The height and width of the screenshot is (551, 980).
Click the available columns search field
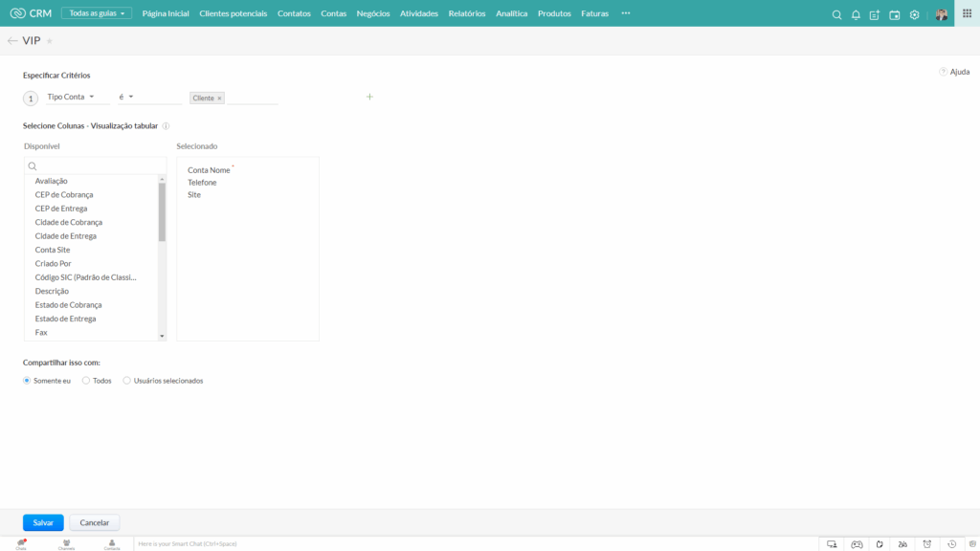point(95,166)
